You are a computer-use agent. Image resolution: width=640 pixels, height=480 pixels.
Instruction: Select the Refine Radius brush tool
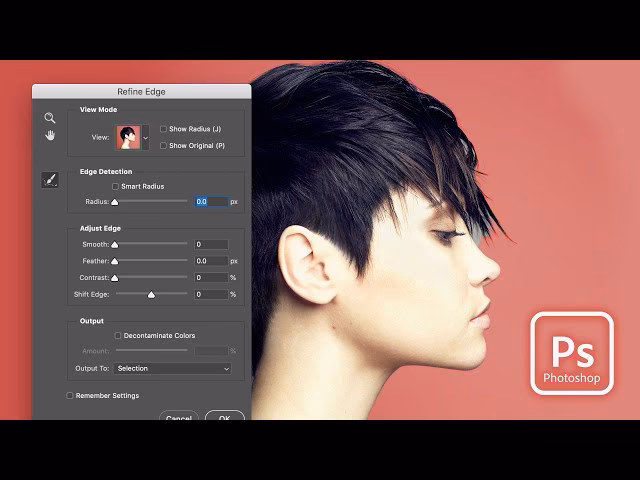(x=50, y=180)
